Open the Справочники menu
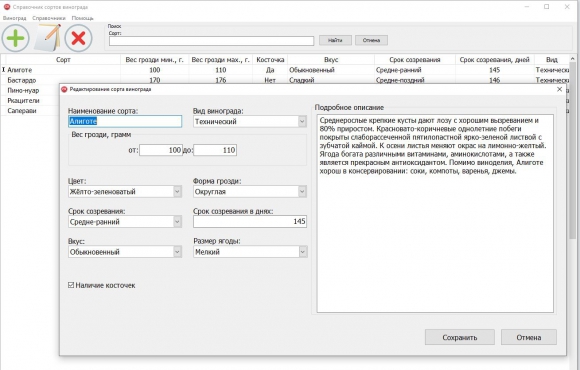Screen dimensions: 580x370 [49, 18]
